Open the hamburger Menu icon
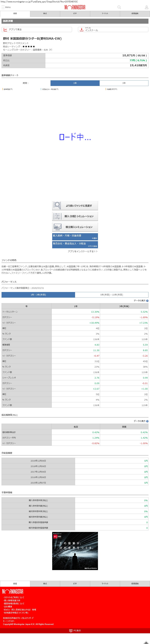This screenshot has height=644, width=150. click(3, 7)
